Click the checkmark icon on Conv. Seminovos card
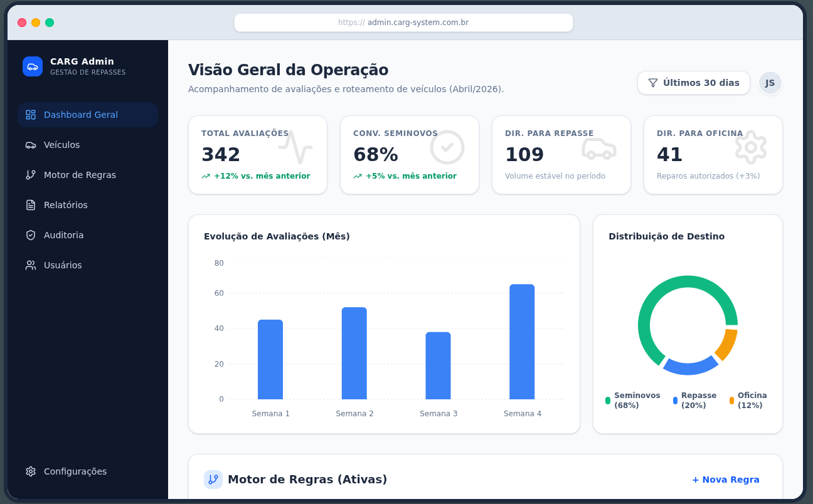The height and width of the screenshot is (504, 813). pos(447,147)
